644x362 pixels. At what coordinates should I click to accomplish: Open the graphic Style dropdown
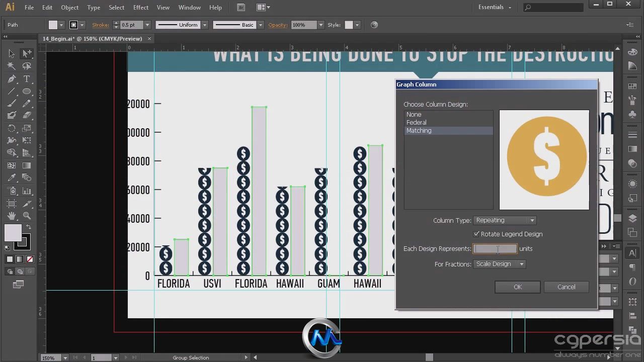[x=357, y=25]
